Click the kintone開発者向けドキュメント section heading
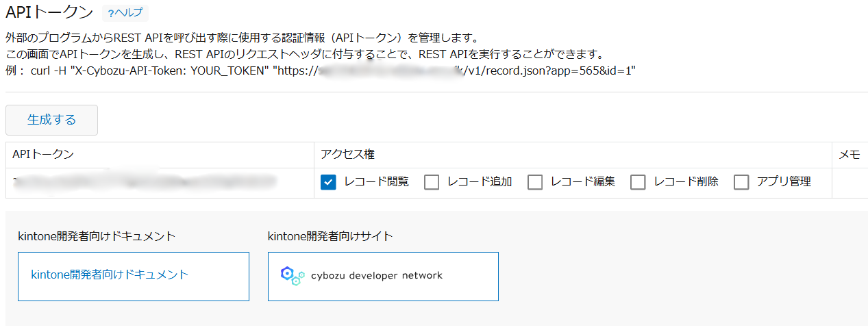Screen dimensions: 868x332 coord(97,236)
